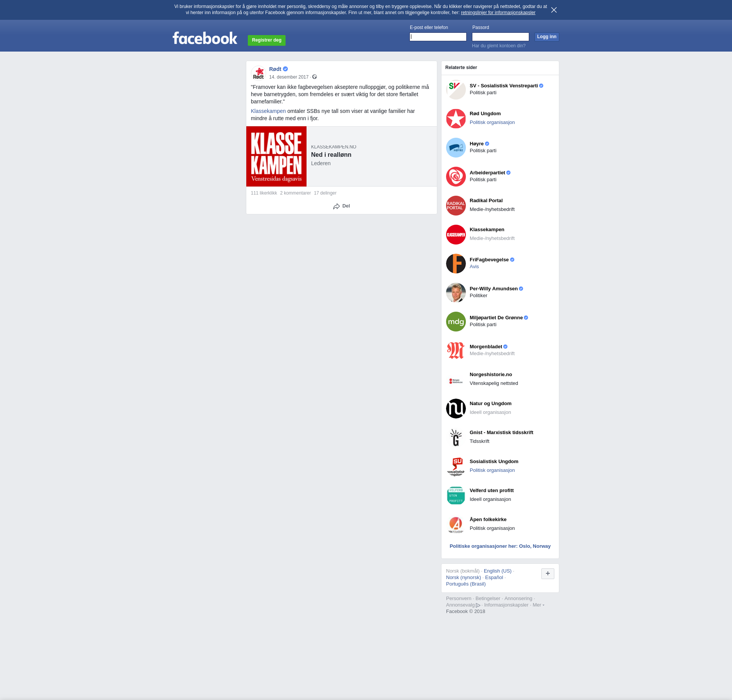Open the Radikal Portal page name

click(x=486, y=201)
